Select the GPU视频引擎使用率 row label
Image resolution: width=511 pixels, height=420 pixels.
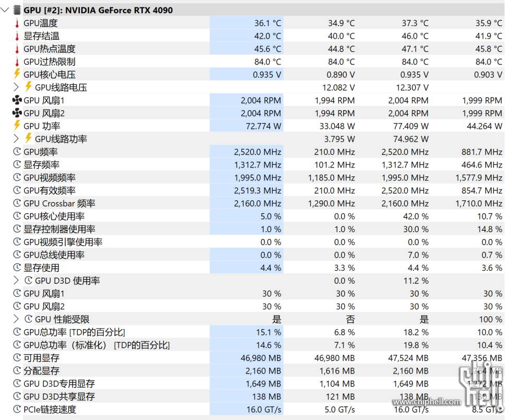pyautogui.click(x=63, y=242)
